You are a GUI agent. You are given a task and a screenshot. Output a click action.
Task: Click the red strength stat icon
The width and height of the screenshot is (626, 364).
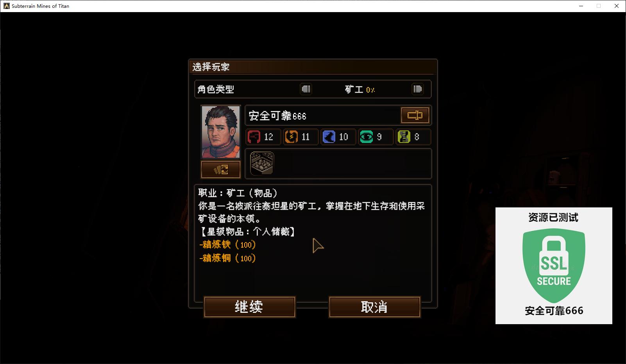254,137
